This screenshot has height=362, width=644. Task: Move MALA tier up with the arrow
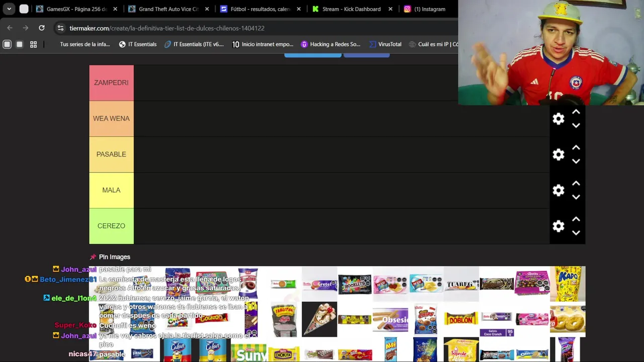[x=576, y=184]
